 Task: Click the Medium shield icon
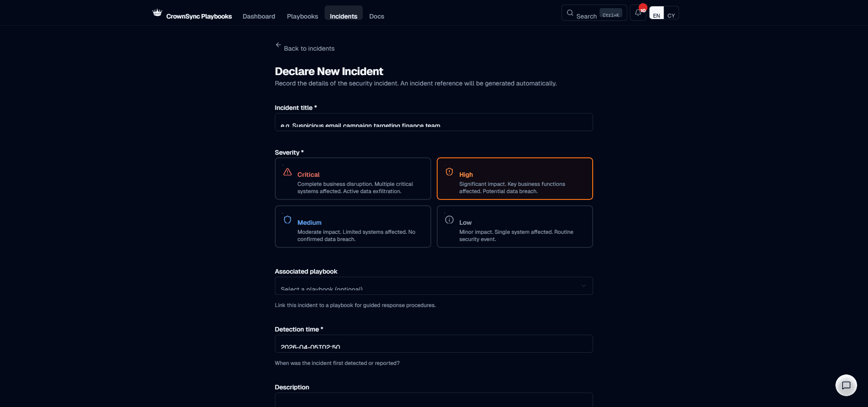(288, 220)
